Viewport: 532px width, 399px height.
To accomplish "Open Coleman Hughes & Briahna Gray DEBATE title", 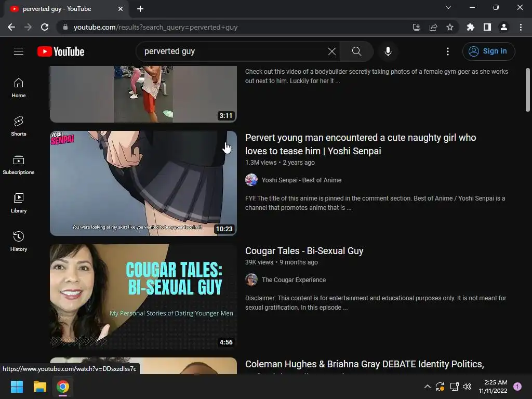I will point(364,364).
